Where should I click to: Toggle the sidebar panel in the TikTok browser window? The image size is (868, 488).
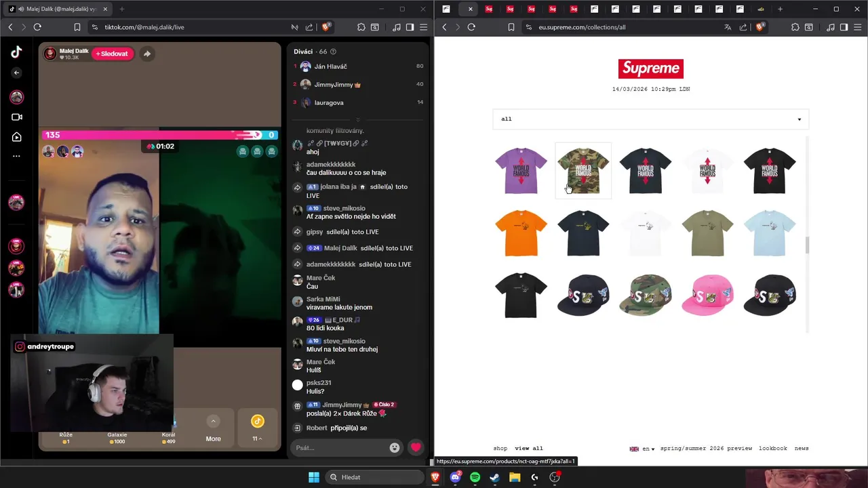pos(410,27)
